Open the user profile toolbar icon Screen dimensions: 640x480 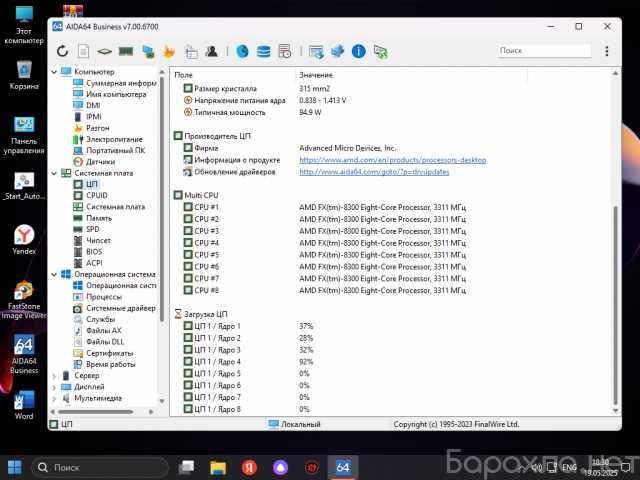[211, 51]
